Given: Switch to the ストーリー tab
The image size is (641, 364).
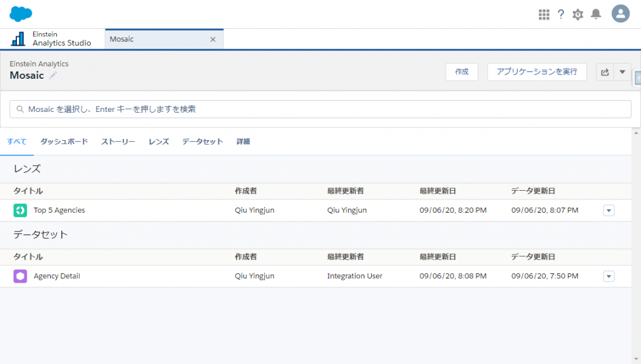Looking at the screenshot, I should [x=118, y=141].
